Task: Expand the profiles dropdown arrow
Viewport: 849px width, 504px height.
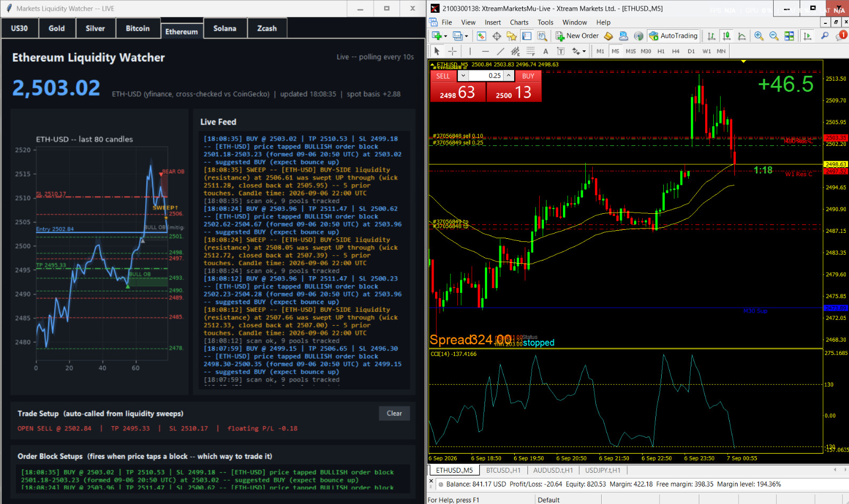Action: click(x=466, y=36)
